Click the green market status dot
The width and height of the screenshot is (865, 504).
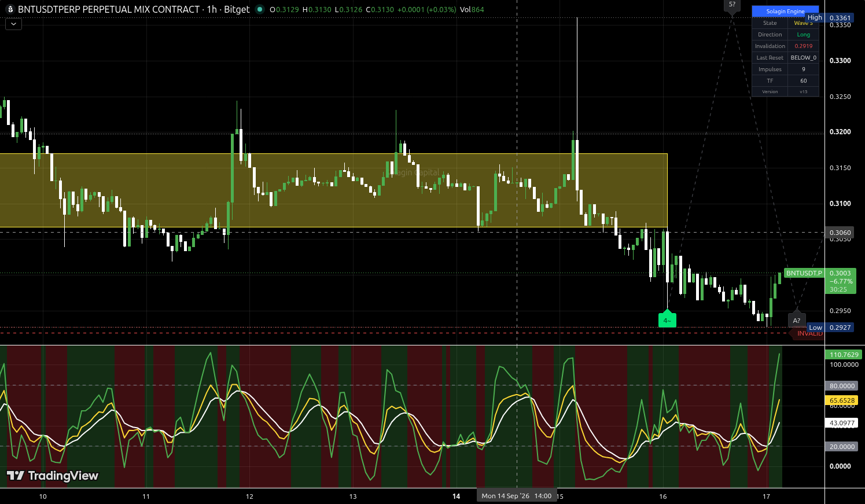259,9
